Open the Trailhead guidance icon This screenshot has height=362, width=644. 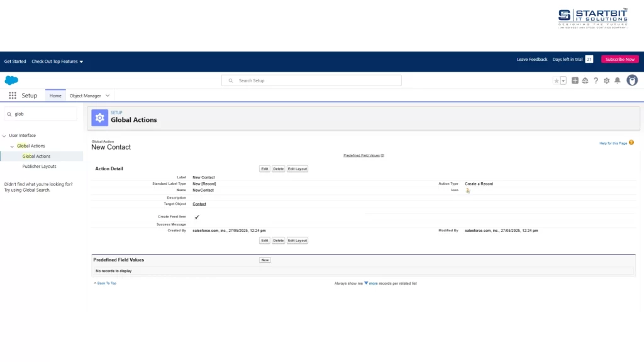pos(586,81)
